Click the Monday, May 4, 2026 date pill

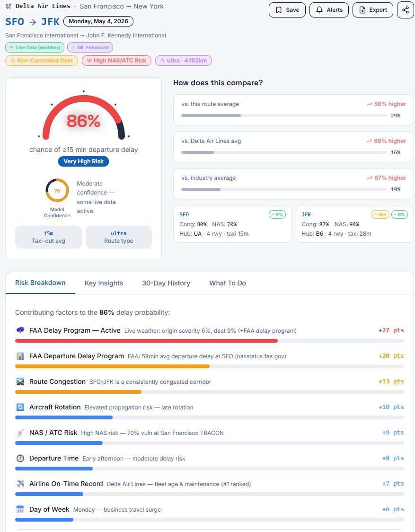98,21
